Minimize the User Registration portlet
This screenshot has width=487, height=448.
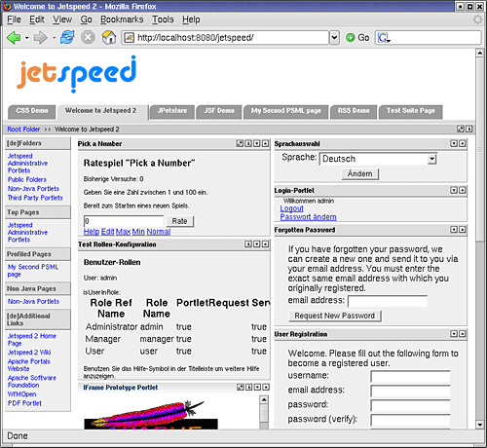(x=454, y=334)
